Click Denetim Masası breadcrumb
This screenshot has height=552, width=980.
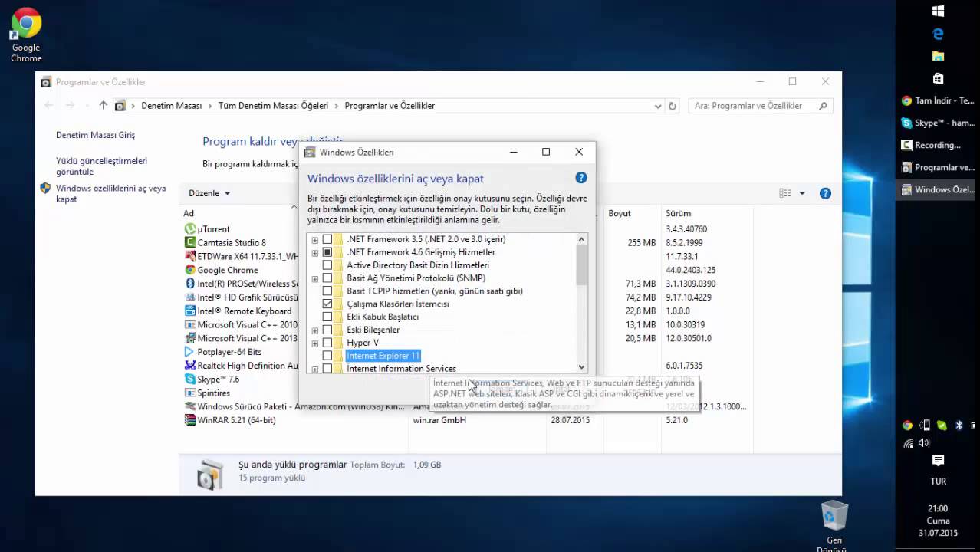coord(171,106)
